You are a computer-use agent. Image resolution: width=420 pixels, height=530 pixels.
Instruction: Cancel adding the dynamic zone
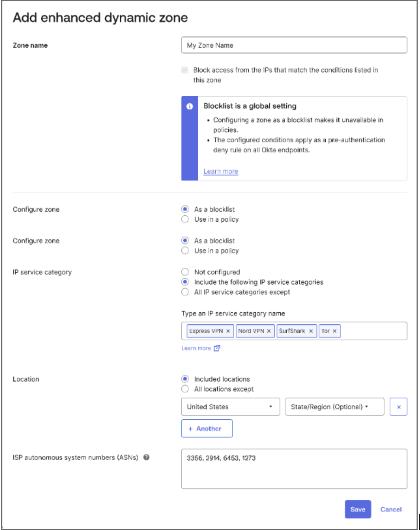[x=391, y=509]
